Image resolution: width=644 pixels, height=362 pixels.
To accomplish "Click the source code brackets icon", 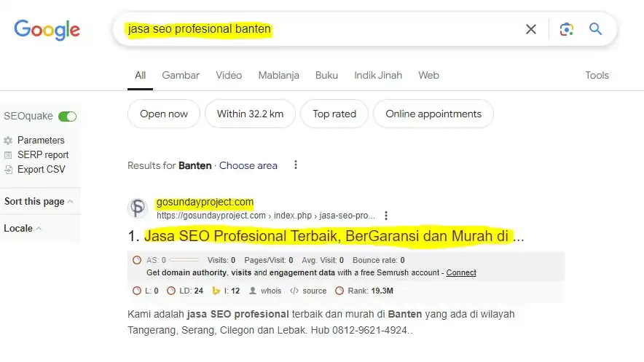I will (294, 291).
